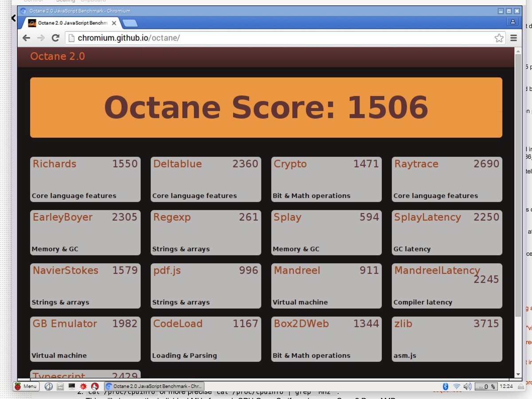This screenshot has width=532, height=399.
Task: Click the Octane Score: 1506 banner
Action: [x=266, y=108]
